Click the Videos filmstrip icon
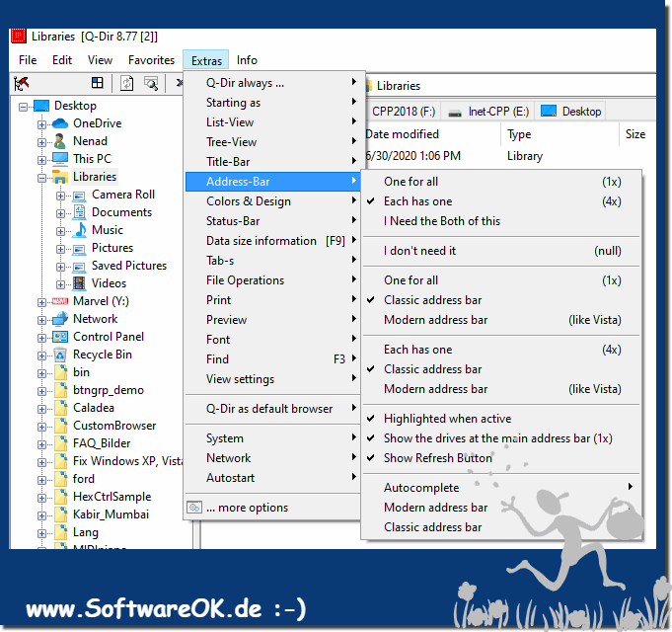The width and height of the screenshot is (672, 632). pyautogui.click(x=79, y=283)
